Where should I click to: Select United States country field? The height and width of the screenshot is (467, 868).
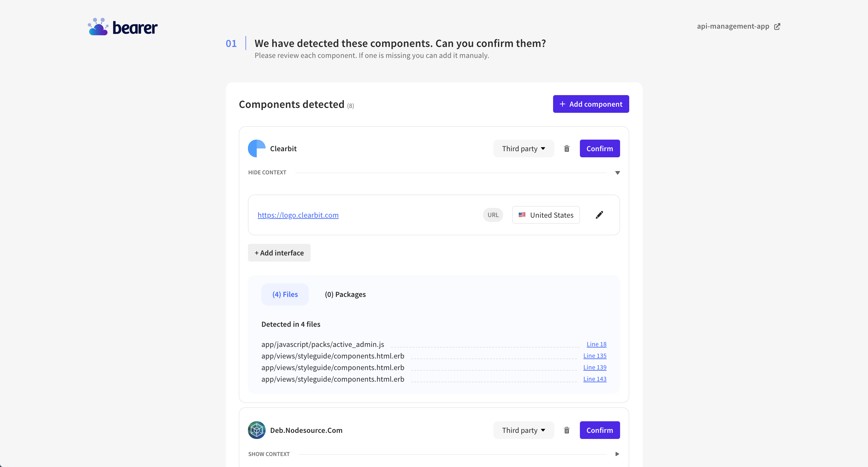[x=546, y=215]
